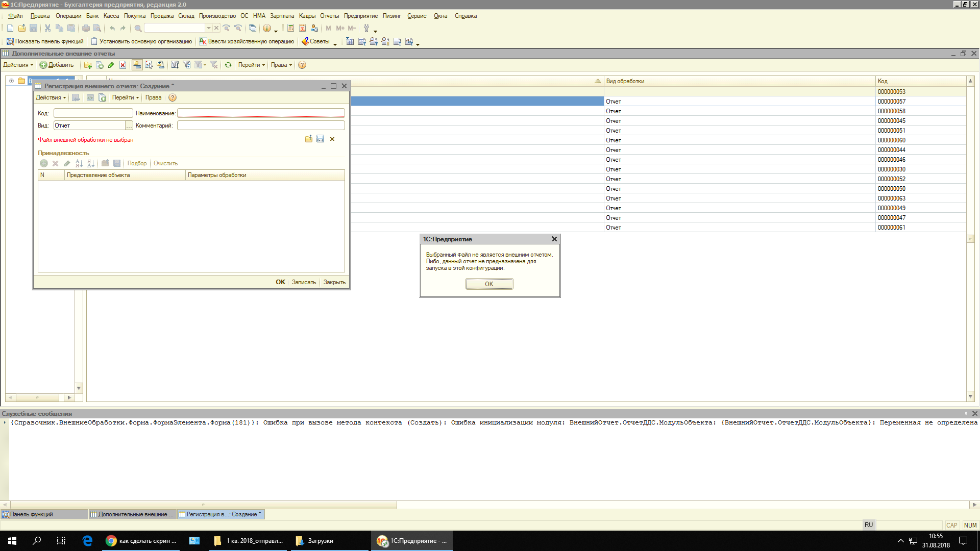Click bold OK button in registration form

(x=280, y=282)
